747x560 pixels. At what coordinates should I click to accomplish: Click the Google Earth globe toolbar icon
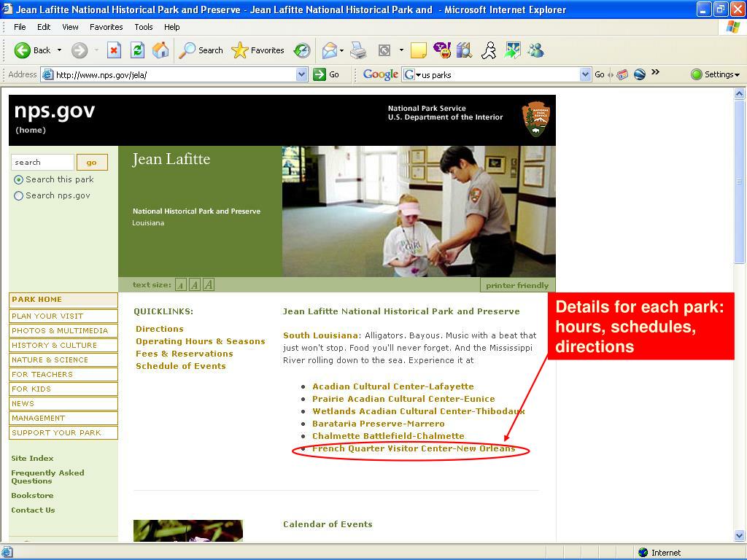tap(639, 74)
